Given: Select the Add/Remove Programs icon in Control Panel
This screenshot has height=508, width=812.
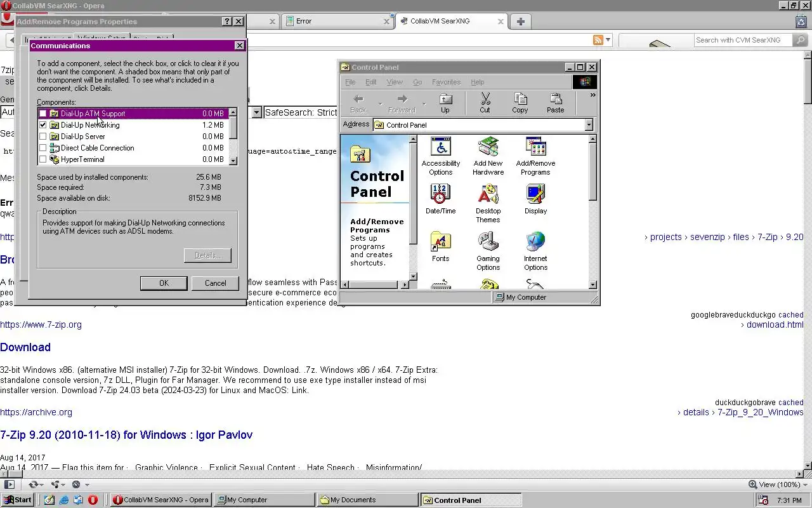Looking at the screenshot, I should (535, 156).
